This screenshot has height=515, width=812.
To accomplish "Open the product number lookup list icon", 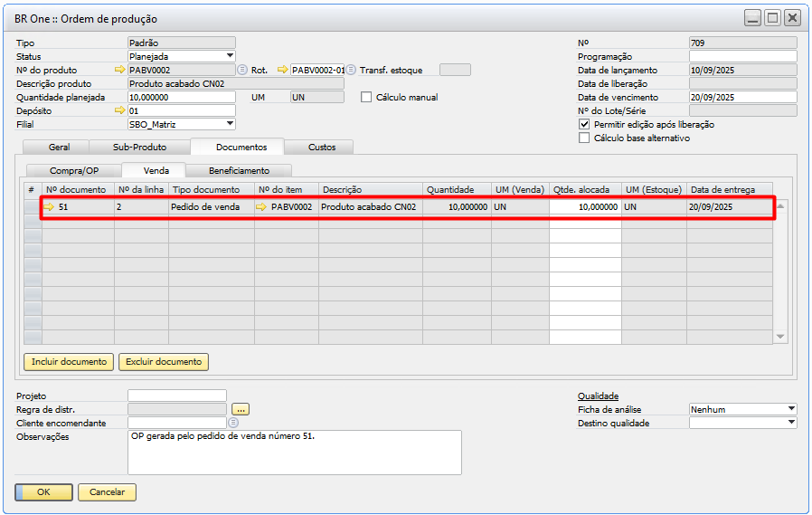I will (x=241, y=70).
